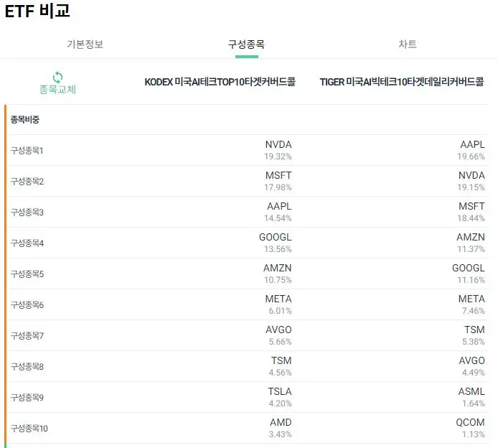Click MSFT in the TIGER column
Image resolution: width=498 pixels, height=448 pixels.
pos(471,206)
